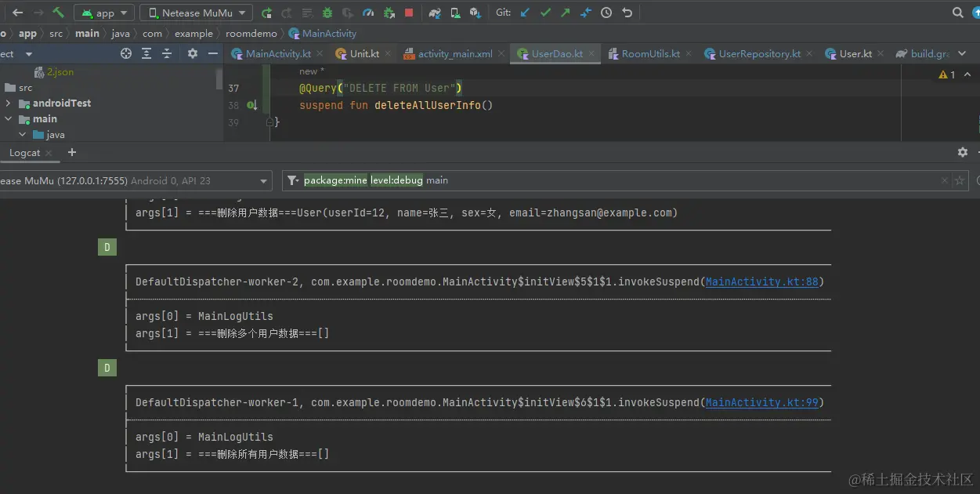Open Git history clock icon

coord(606,13)
